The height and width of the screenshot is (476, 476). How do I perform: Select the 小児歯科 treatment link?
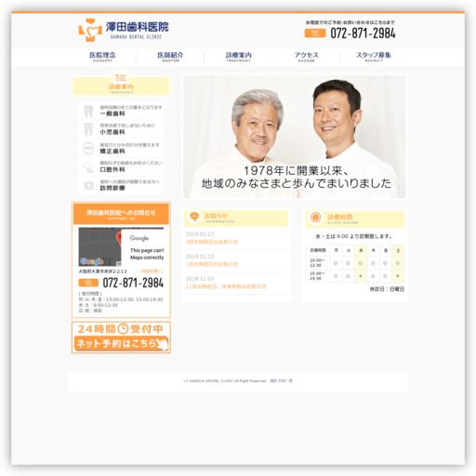121,129
